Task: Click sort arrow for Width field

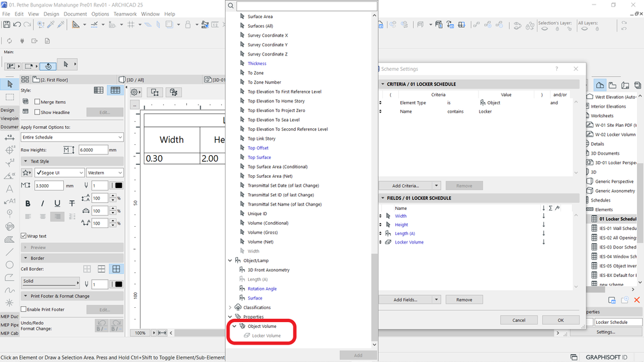Action: (x=543, y=216)
